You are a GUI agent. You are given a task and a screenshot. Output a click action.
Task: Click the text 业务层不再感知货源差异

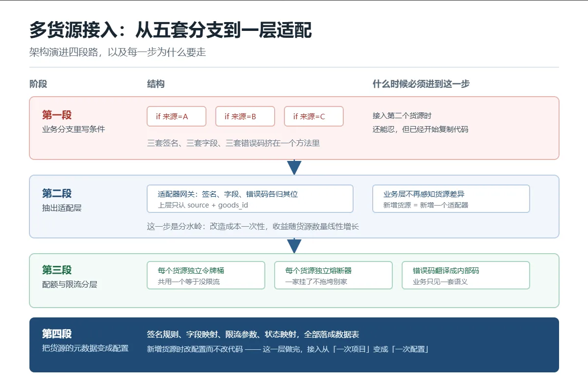coord(424,194)
